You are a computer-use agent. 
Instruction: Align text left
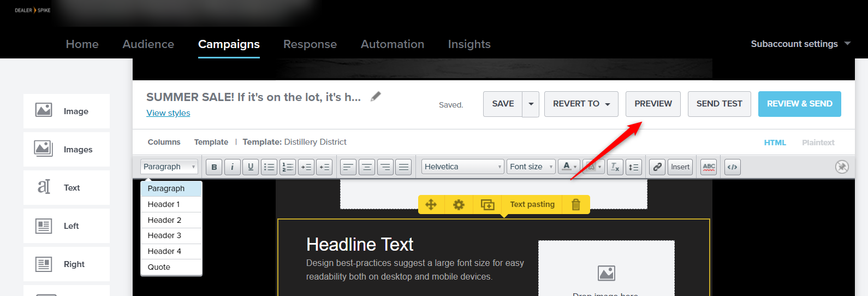(x=348, y=167)
